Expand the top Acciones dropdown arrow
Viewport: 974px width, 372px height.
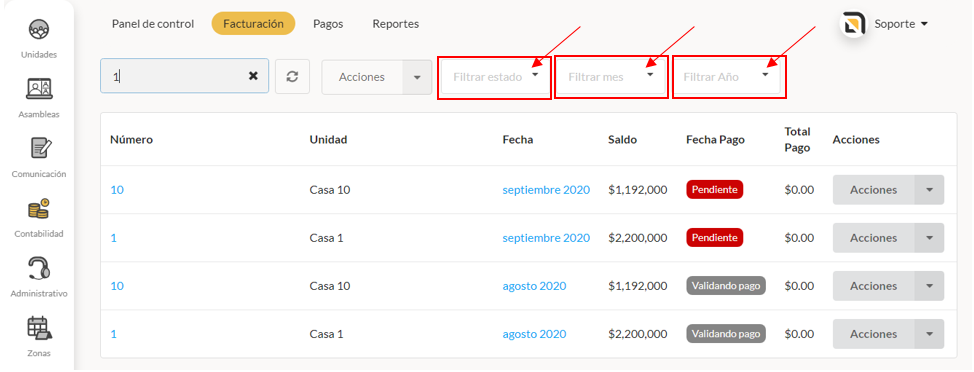point(417,78)
